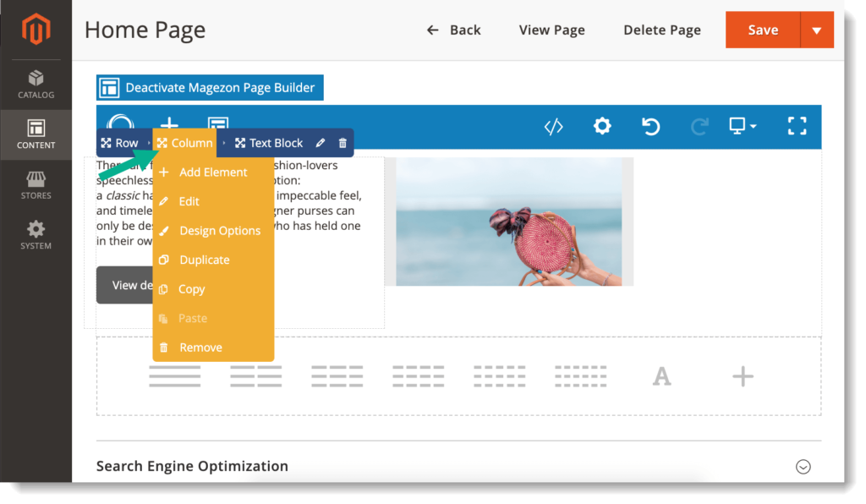The width and height of the screenshot is (866, 504).
Task: Click the Text Block edit pencil icon
Action: (x=321, y=143)
